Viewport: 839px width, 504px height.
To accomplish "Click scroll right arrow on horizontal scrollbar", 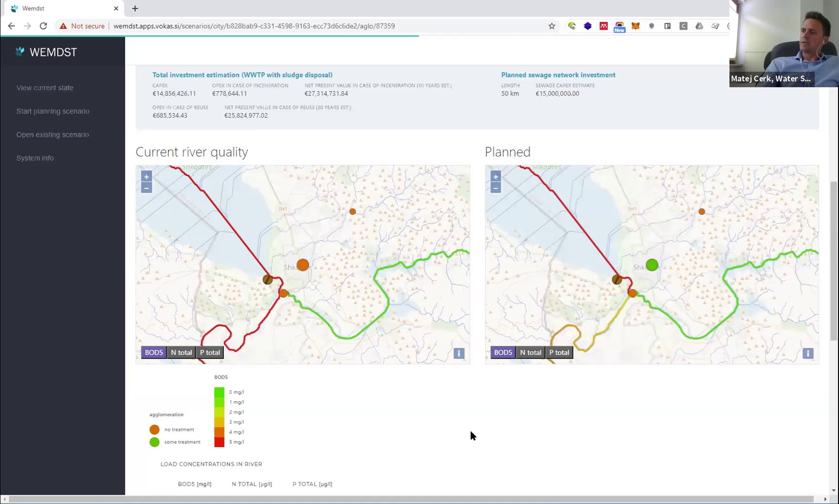I will [825, 499].
